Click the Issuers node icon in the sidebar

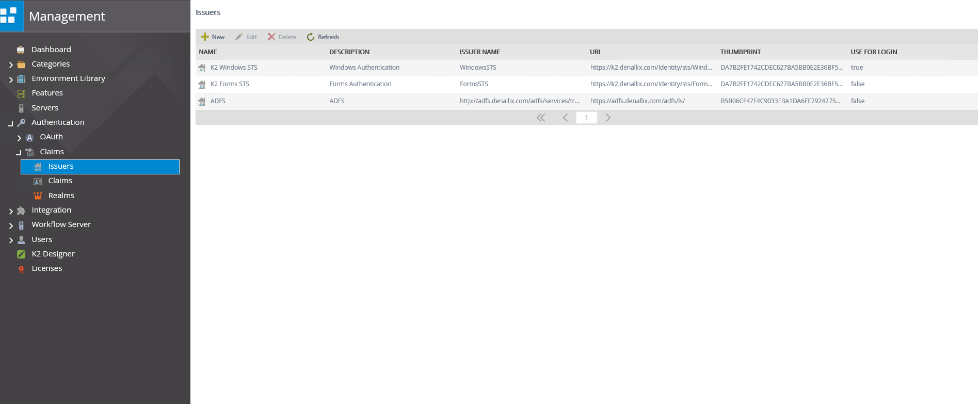pyautogui.click(x=38, y=167)
